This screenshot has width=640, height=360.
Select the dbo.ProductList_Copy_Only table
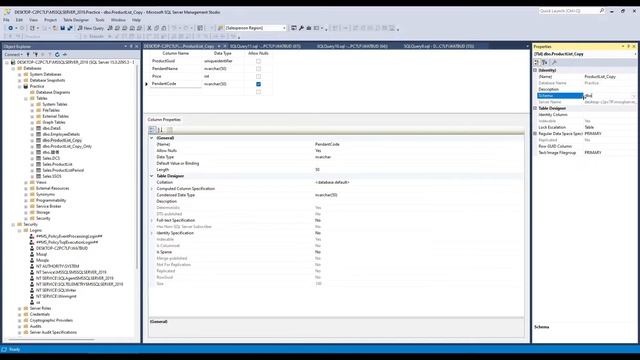(67, 147)
